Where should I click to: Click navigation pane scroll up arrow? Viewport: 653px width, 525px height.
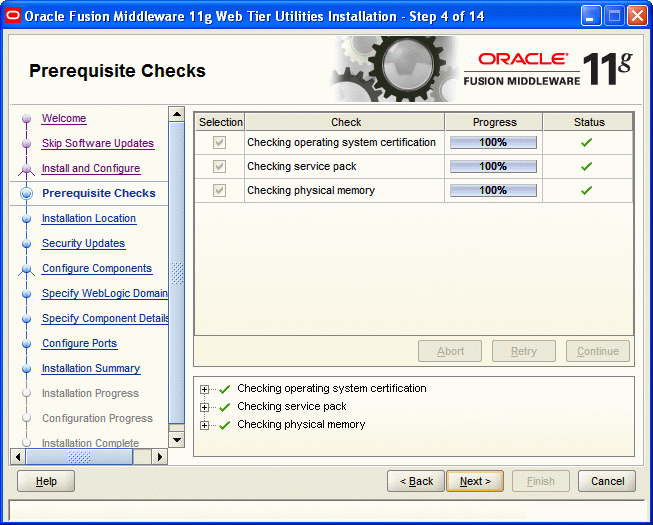coord(177,114)
